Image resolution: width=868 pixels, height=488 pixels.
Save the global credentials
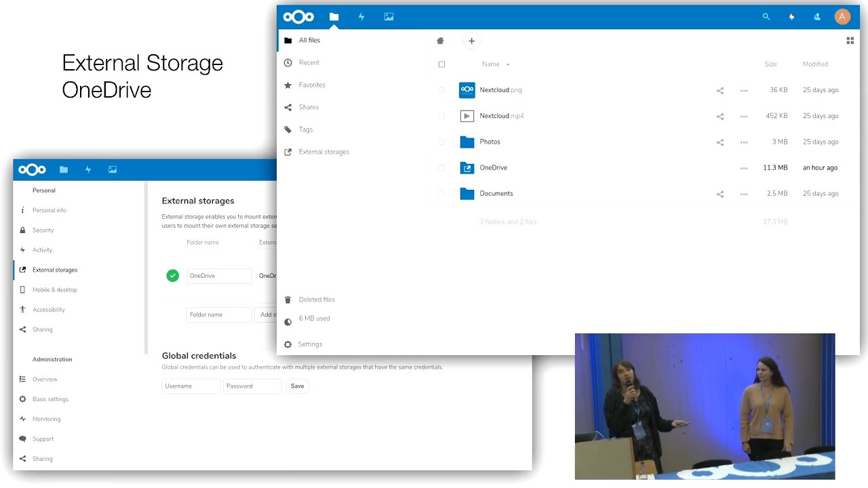[x=297, y=386]
